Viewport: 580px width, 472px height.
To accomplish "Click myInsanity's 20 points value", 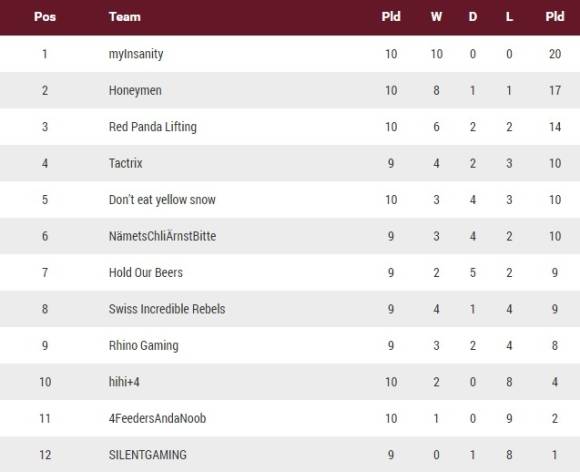I will point(555,54).
